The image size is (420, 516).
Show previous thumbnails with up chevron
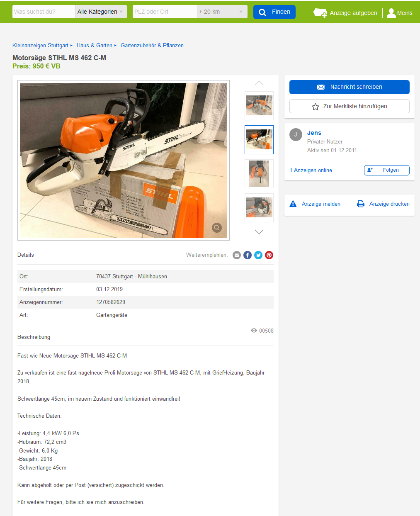[x=259, y=83]
